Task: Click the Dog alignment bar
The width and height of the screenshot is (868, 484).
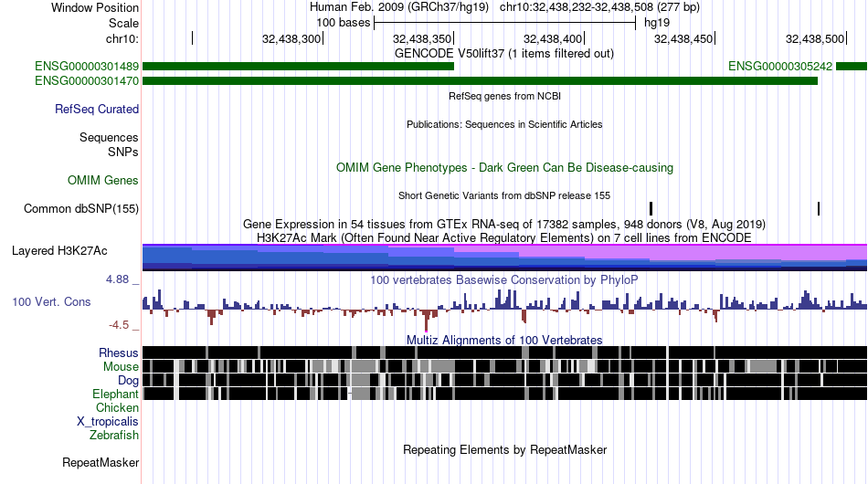Action: (504, 380)
